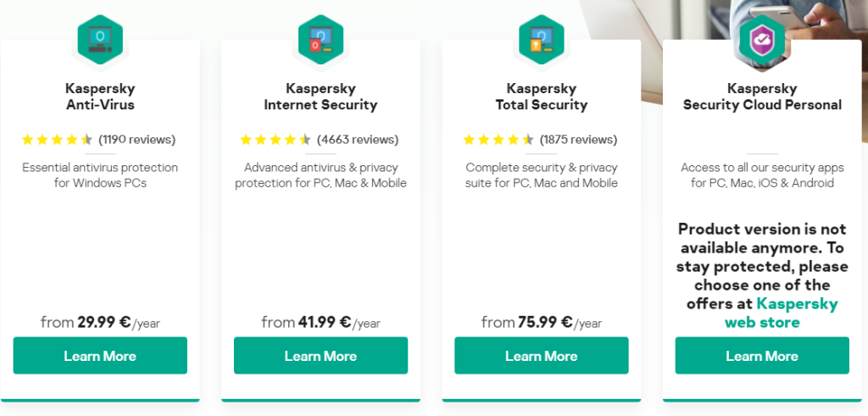Click the Kaspersky Anti-Virus product title
The image size is (868, 416).
point(100,97)
